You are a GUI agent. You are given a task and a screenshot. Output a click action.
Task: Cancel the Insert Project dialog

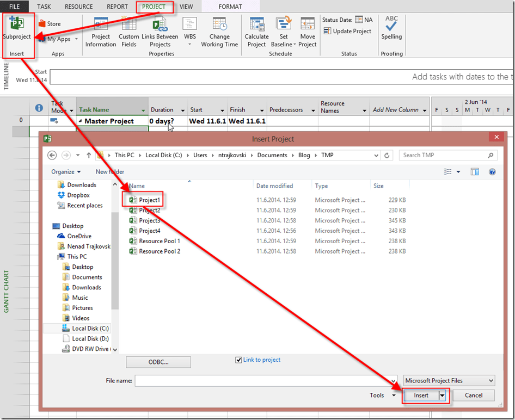pos(474,396)
